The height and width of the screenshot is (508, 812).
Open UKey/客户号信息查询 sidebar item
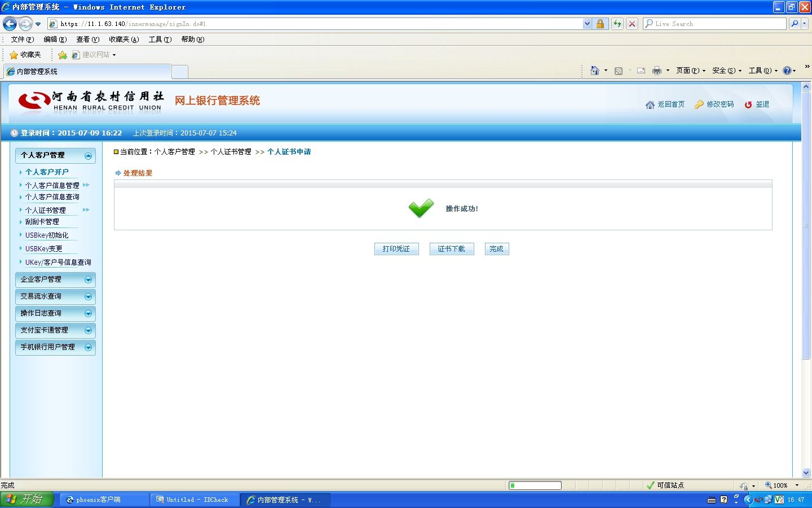click(x=58, y=262)
